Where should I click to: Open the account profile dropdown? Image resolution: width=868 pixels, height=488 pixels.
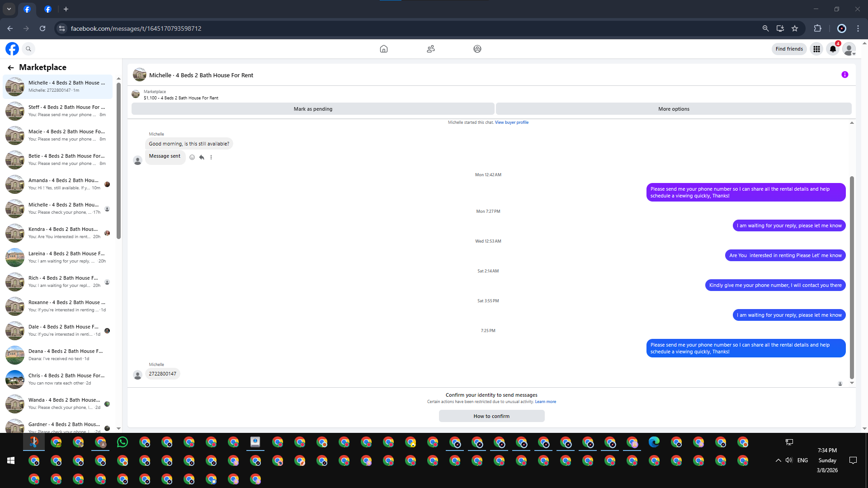849,49
